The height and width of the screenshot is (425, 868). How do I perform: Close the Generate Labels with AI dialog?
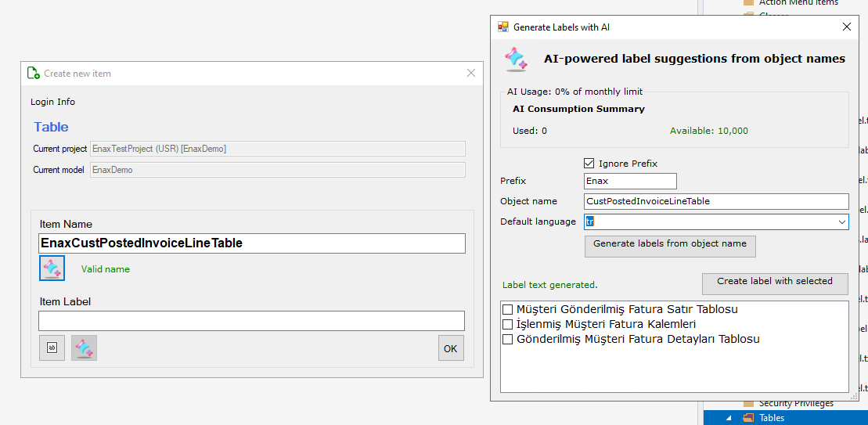[846, 27]
